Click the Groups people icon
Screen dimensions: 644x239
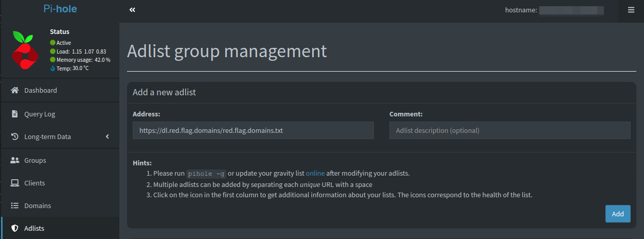point(15,160)
